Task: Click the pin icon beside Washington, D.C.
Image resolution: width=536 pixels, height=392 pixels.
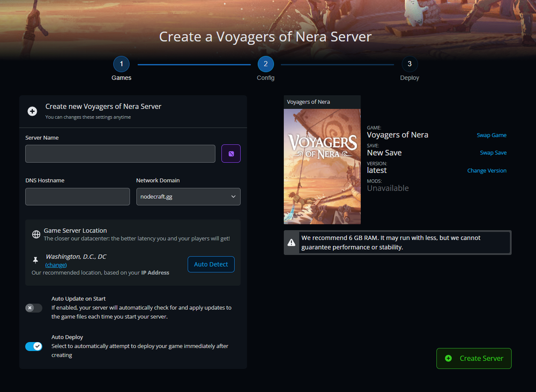Action: tap(35, 260)
